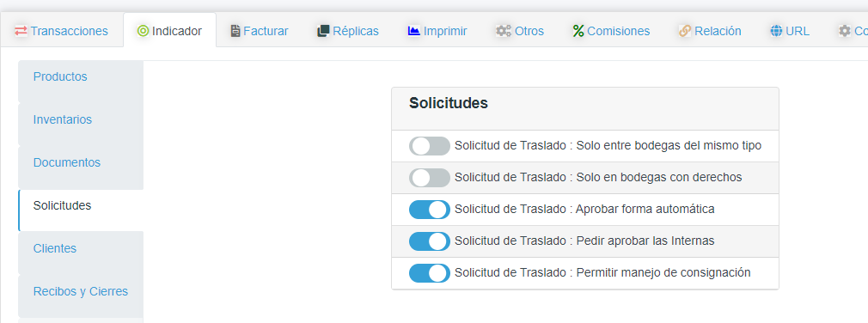Click the Relación chain link icon
Screen dimensions: 868x323
tap(685, 31)
